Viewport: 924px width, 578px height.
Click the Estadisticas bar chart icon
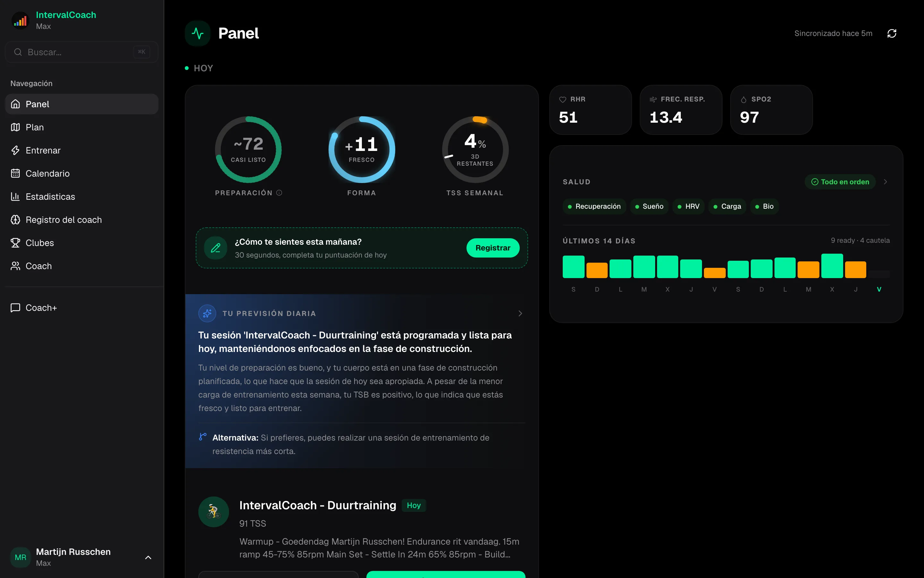15,197
